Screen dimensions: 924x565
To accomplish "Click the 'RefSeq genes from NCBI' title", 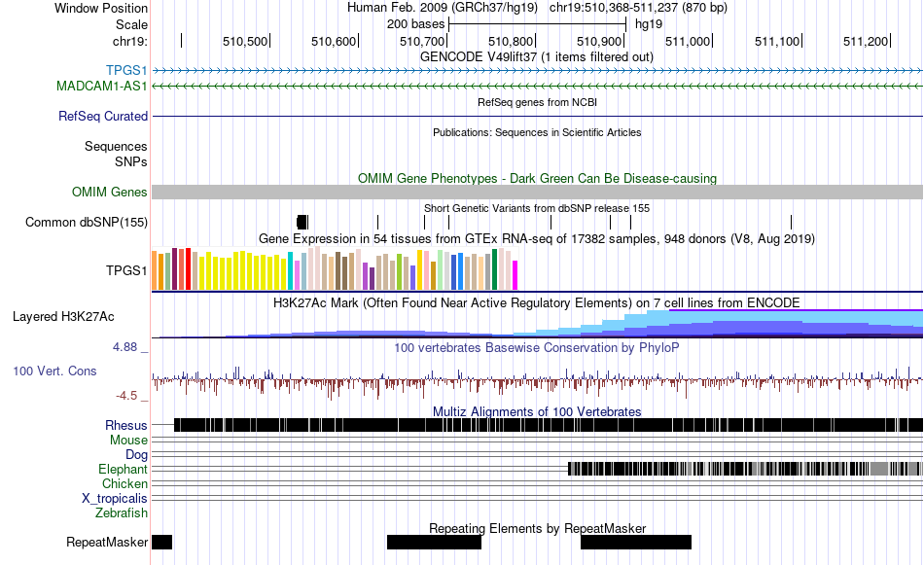I will click(537, 102).
